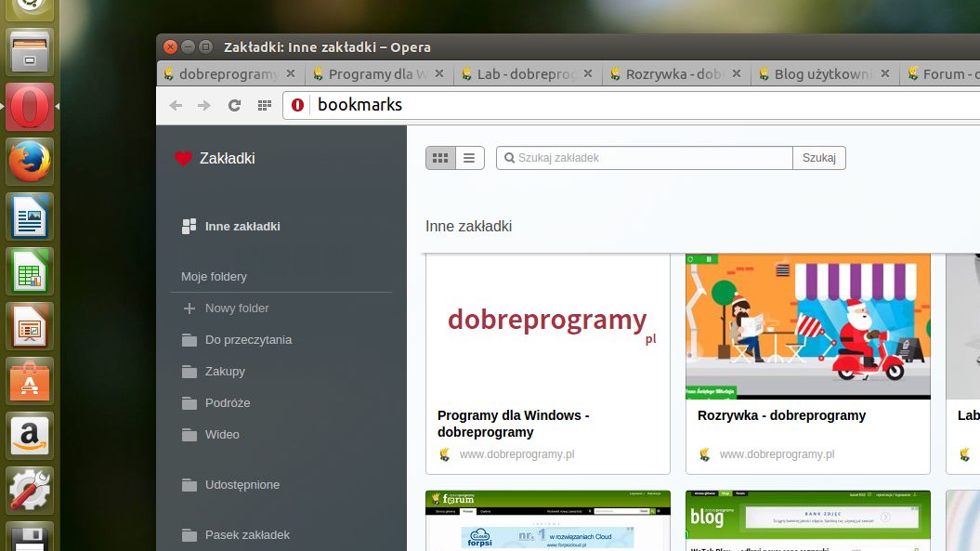The image size is (980, 551).
Task: Open the Udostępnione folder
Action: coord(242,485)
